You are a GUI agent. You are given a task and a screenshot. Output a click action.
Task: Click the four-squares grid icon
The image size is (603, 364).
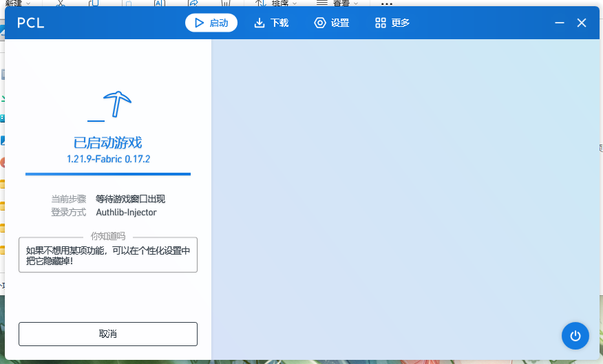[381, 23]
